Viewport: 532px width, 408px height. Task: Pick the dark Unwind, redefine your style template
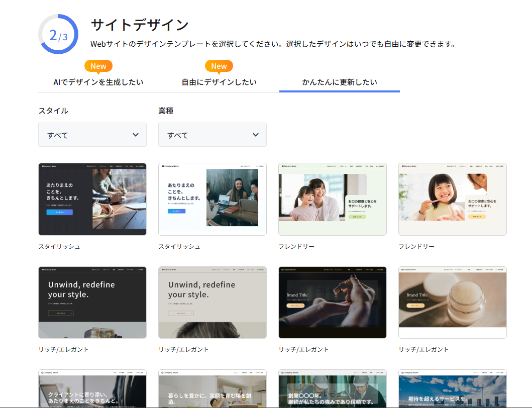click(92, 302)
